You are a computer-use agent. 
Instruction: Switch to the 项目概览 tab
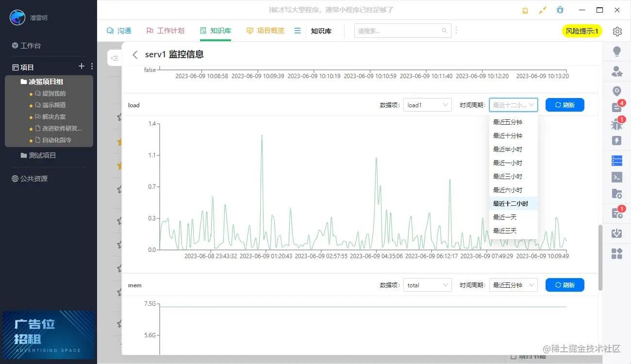tap(266, 31)
